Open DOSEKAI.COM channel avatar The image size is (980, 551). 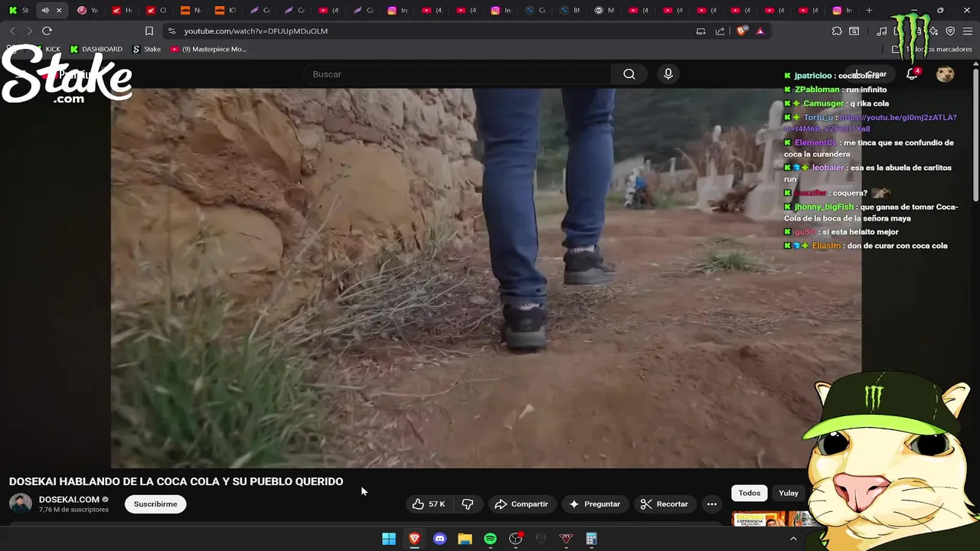pos(21,504)
